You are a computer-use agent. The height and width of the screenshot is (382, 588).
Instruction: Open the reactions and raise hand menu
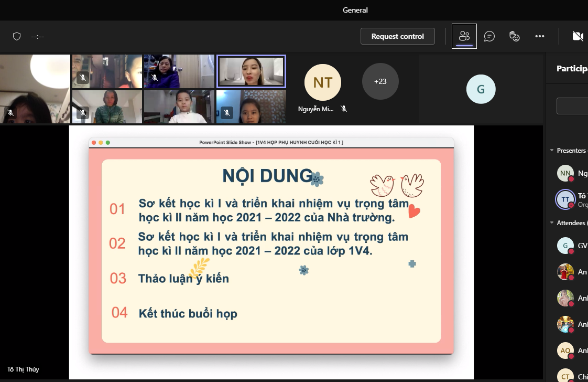click(515, 36)
